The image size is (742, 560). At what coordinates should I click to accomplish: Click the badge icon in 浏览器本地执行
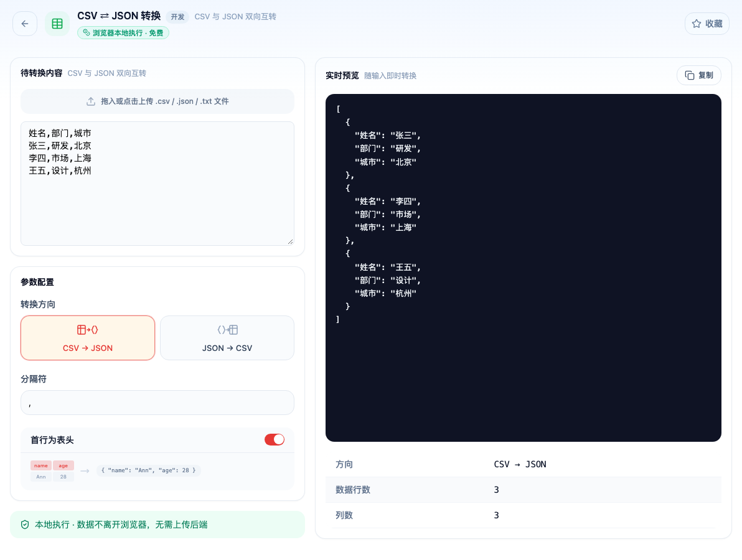tap(86, 32)
